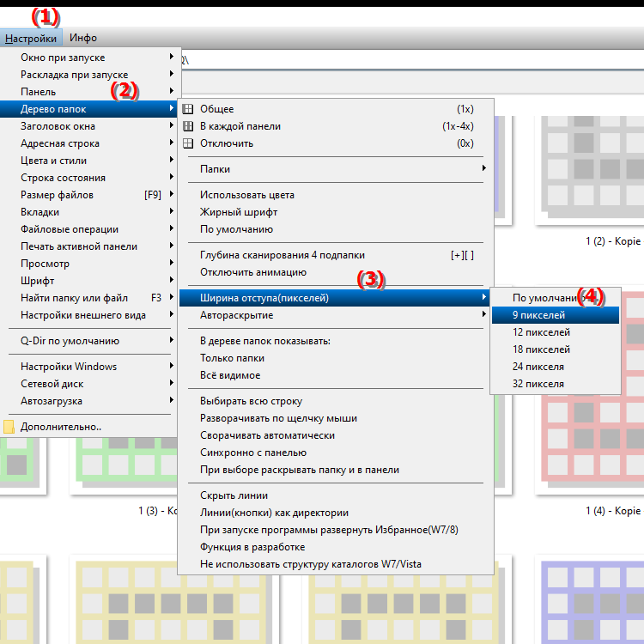
Task: Expand the Папки submenu
Action: 336,169
